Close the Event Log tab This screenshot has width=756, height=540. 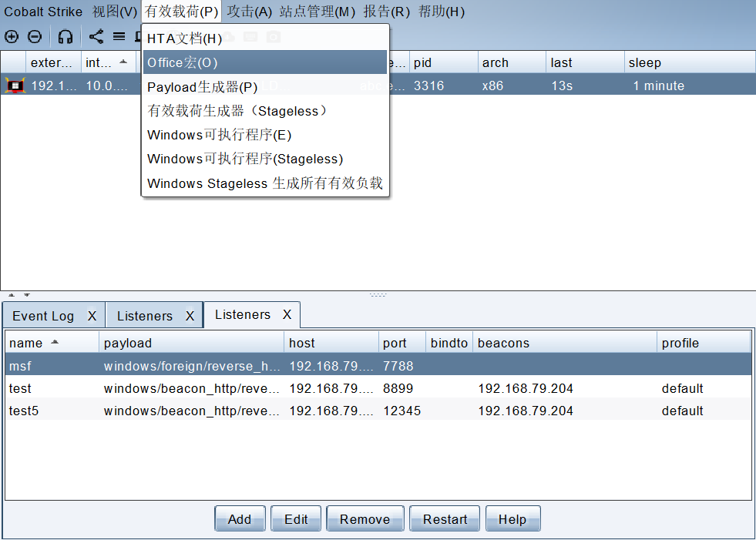click(x=92, y=317)
